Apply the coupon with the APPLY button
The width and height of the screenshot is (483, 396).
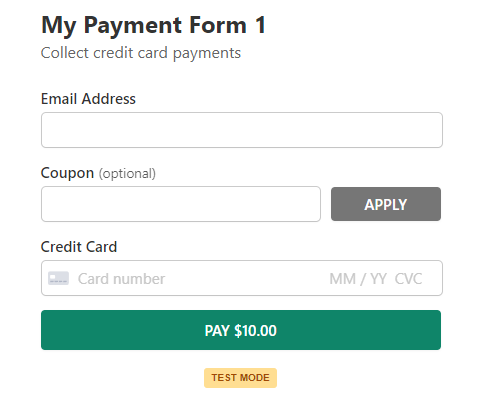click(x=386, y=204)
